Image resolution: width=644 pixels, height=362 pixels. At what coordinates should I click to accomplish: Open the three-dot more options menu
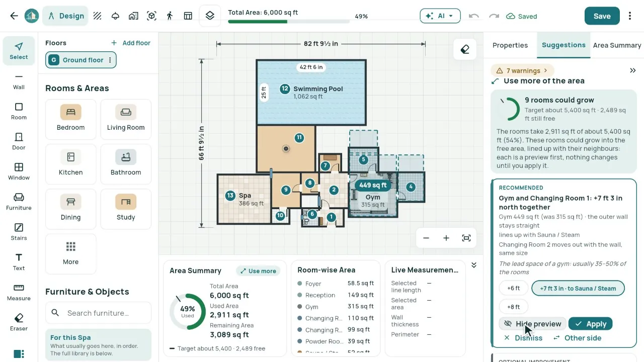coord(630,16)
